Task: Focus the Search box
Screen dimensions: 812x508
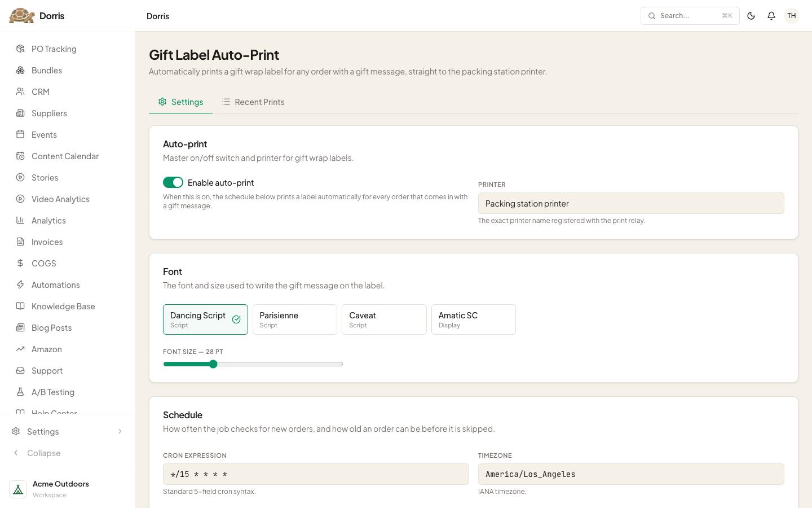Action: (690, 16)
